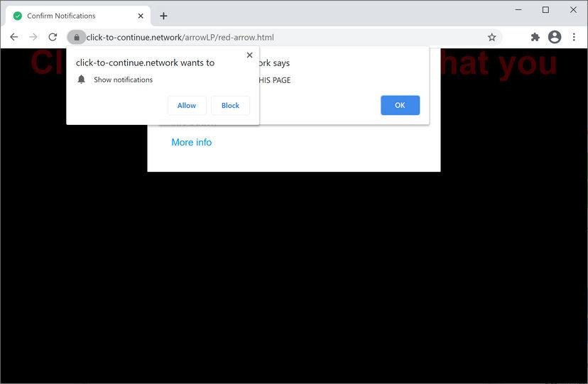Confirm the site alert with OK
The image size is (588, 384).
coord(400,105)
